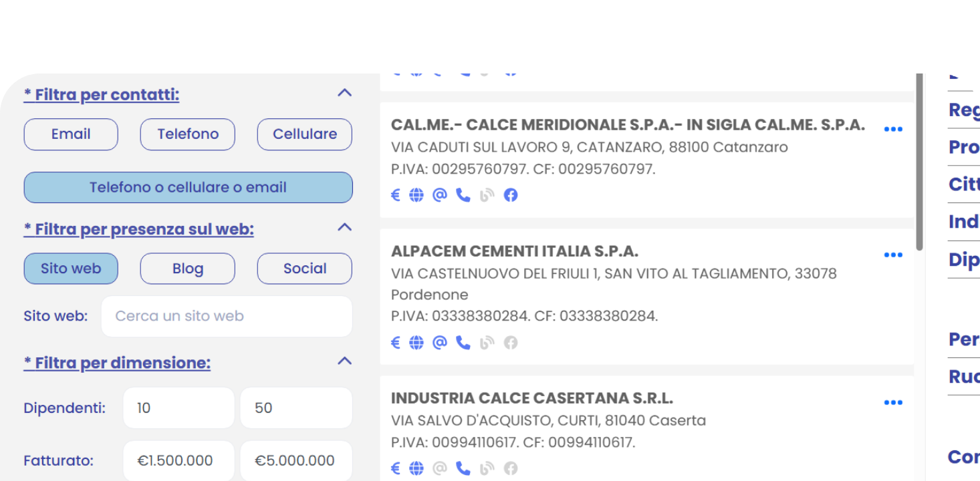Click the Dipendenti label

(x=64, y=408)
